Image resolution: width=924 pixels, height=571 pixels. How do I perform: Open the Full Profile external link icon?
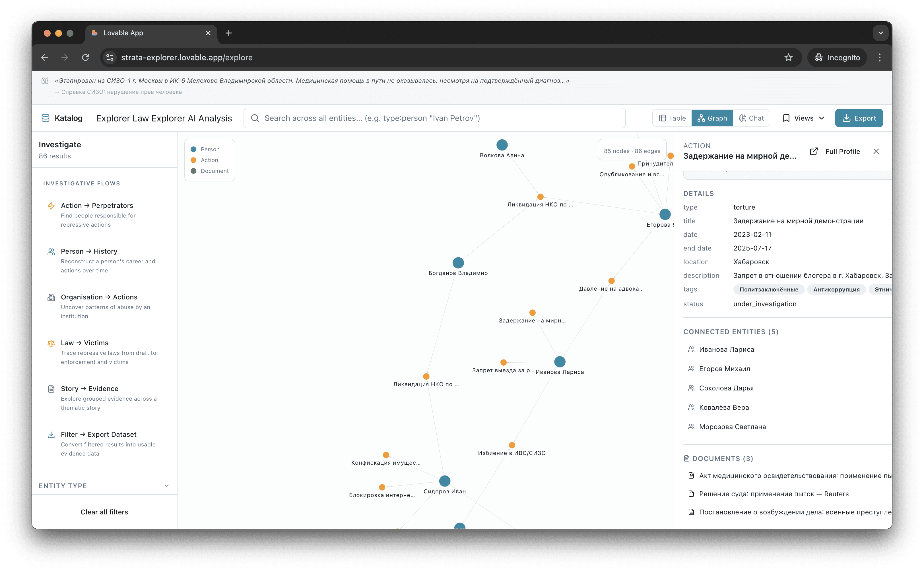pos(814,152)
